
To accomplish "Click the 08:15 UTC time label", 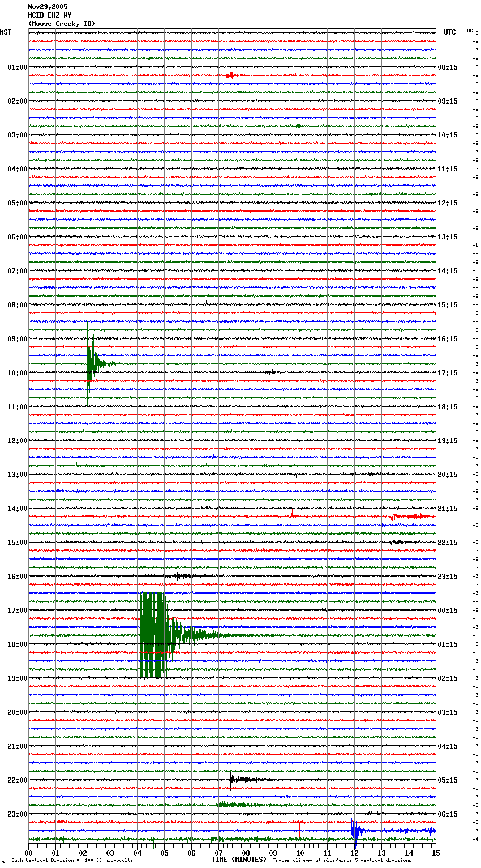I will [x=448, y=67].
